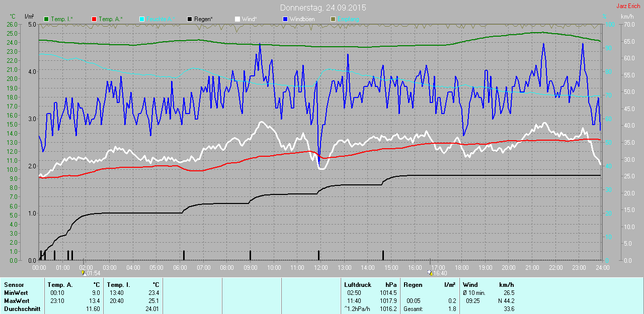Click the Luftdruck column header

[x=358, y=285]
